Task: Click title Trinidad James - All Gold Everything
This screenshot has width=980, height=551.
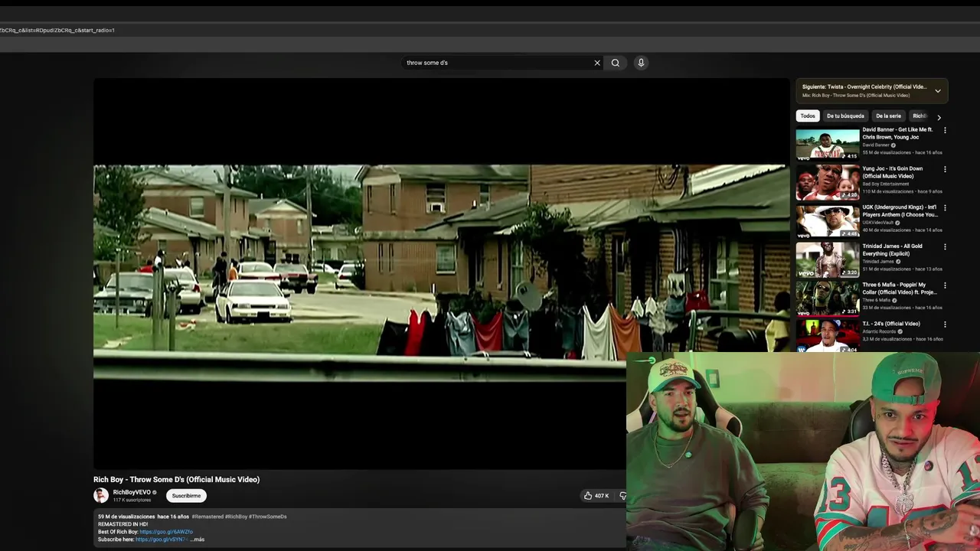Action: [x=893, y=250]
